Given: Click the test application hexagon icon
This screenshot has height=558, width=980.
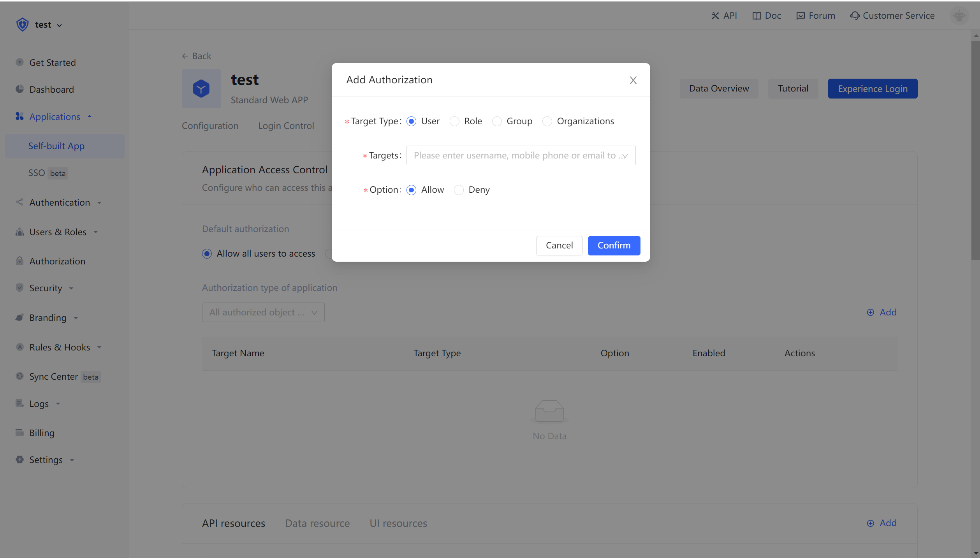Looking at the screenshot, I should (201, 89).
